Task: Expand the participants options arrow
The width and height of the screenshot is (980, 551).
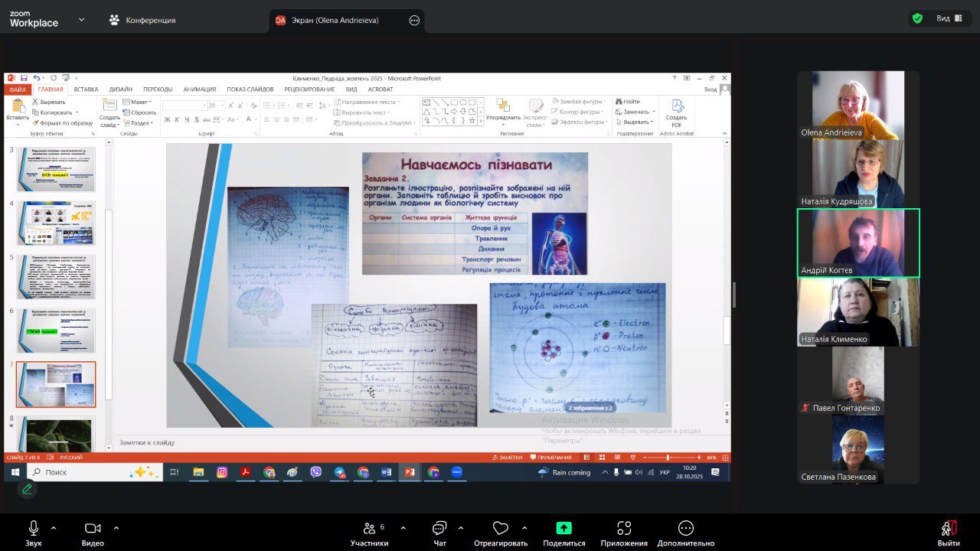Action: pyautogui.click(x=403, y=528)
